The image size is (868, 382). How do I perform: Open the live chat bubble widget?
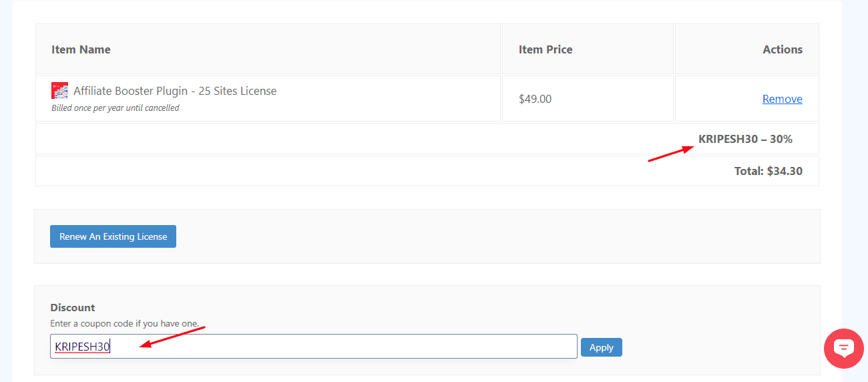pos(843,348)
